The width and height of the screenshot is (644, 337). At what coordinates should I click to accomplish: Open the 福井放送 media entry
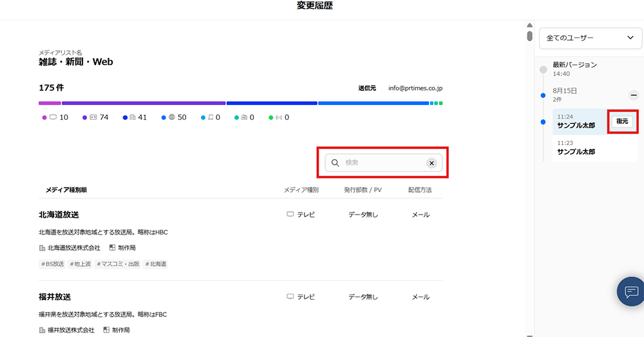[55, 296]
